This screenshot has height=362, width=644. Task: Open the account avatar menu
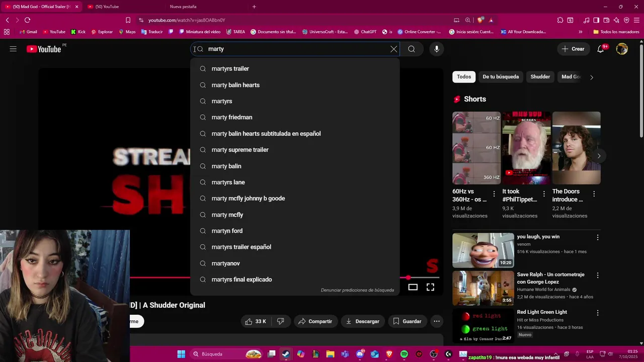(622, 49)
